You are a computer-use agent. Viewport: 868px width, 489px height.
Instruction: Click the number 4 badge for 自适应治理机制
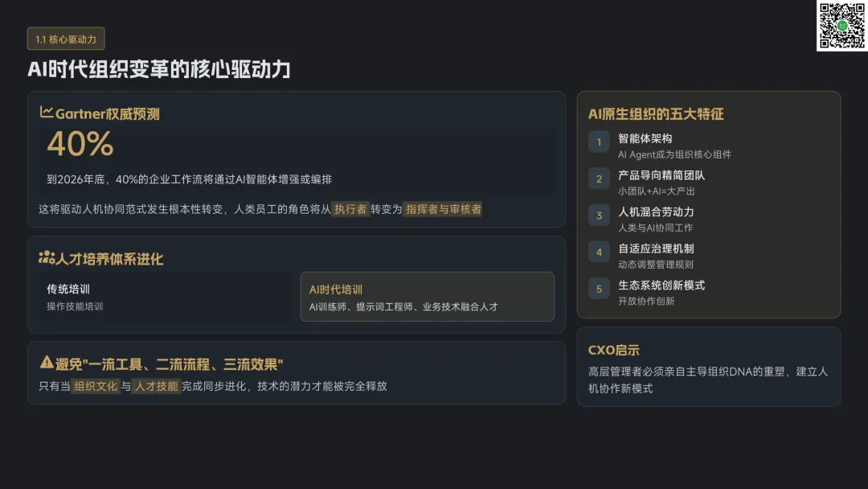click(599, 253)
